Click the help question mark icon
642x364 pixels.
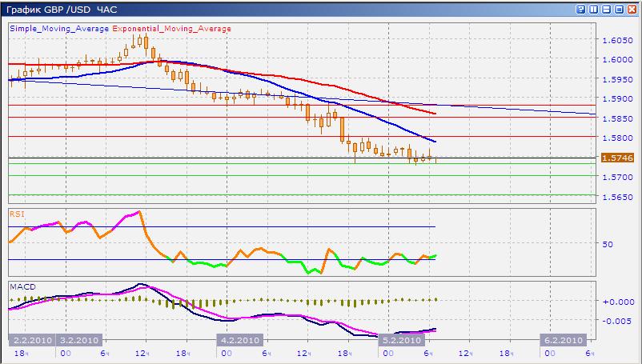tap(580, 9)
